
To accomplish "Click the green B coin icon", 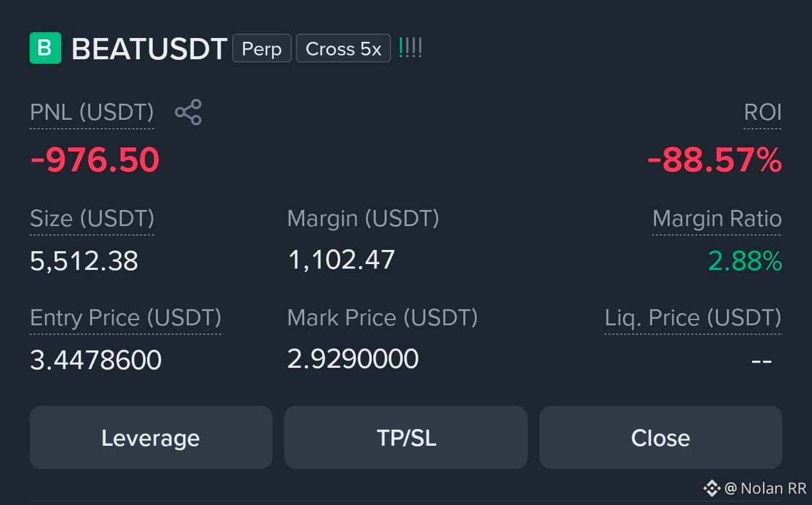I will point(45,48).
